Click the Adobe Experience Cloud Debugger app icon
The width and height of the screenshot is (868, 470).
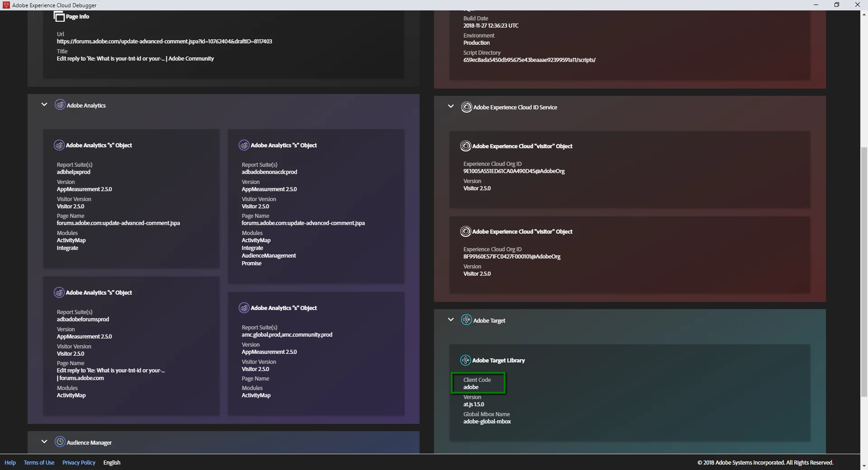[x=6, y=5]
